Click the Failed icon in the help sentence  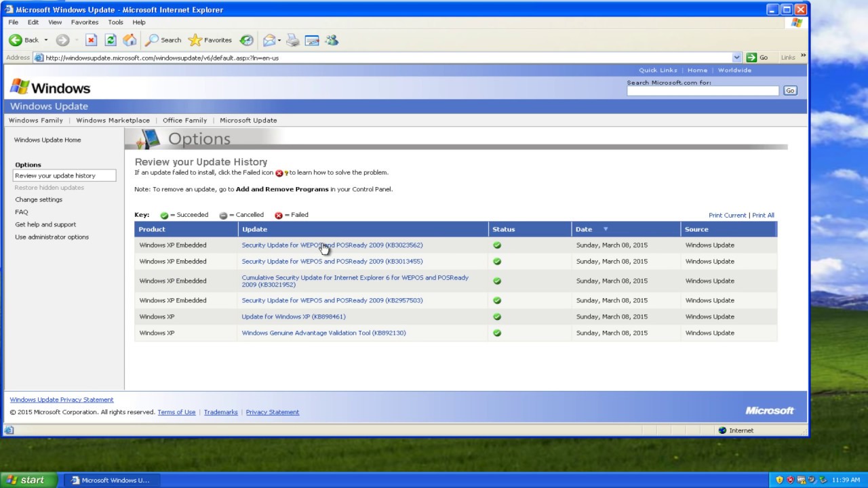pos(279,173)
